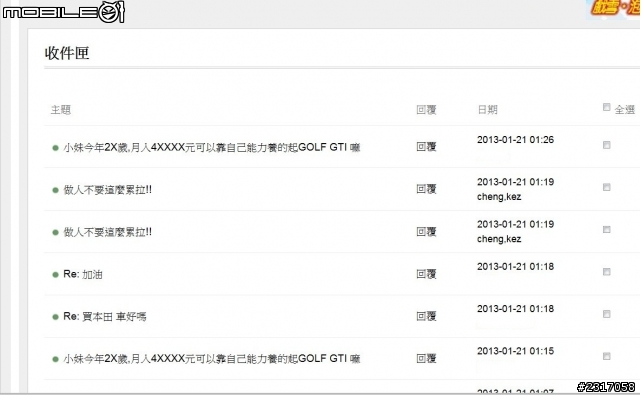Click 回覆 for the 01:15 message
Viewport: 641px width, 395px height.
coord(426,358)
